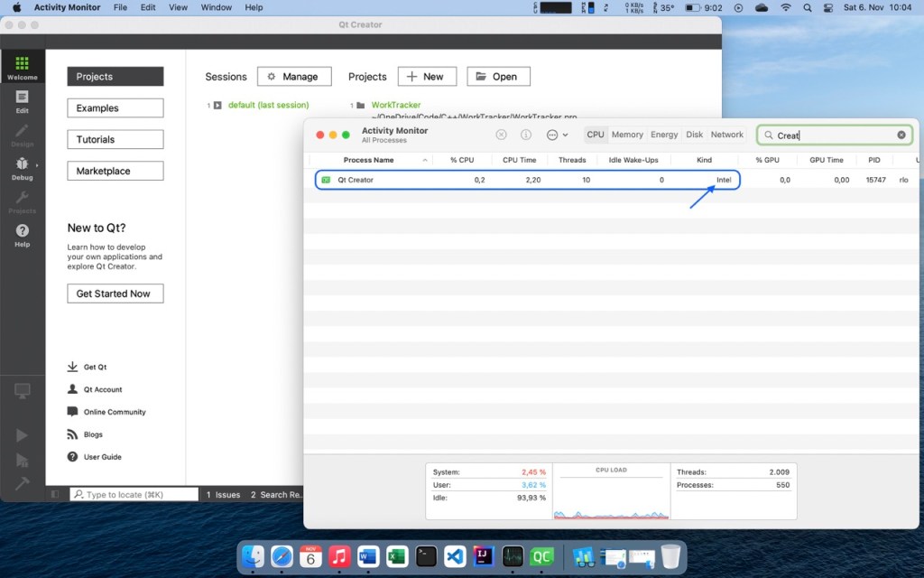Select the Welcome mode icon in Qt Creator
924x578 pixels.
(23, 65)
